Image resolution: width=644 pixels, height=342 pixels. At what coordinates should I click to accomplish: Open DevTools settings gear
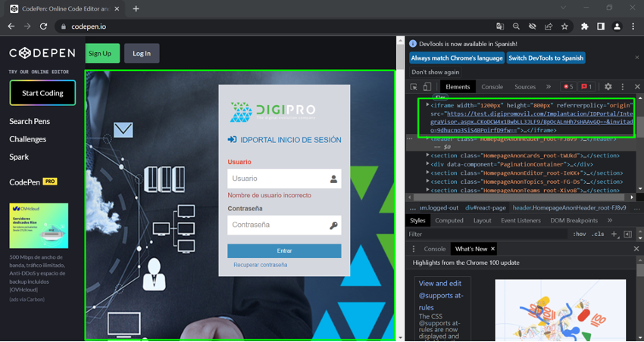tap(608, 87)
